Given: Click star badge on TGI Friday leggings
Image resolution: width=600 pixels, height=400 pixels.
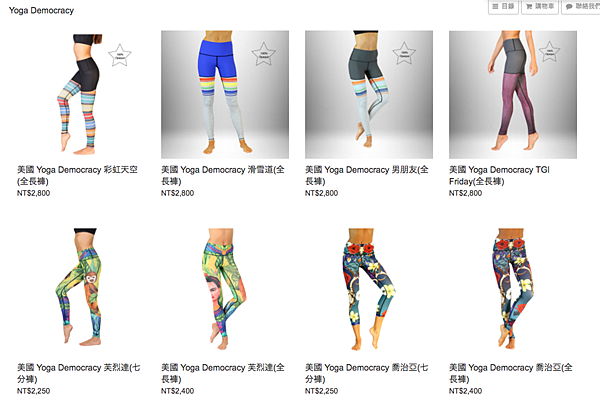Looking at the screenshot, I should pos(549,52).
